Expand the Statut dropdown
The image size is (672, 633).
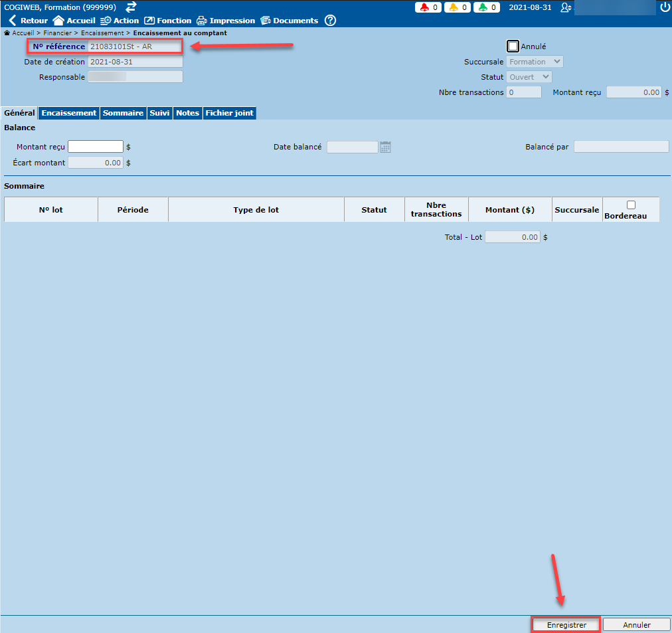pyautogui.click(x=529, y=77)
